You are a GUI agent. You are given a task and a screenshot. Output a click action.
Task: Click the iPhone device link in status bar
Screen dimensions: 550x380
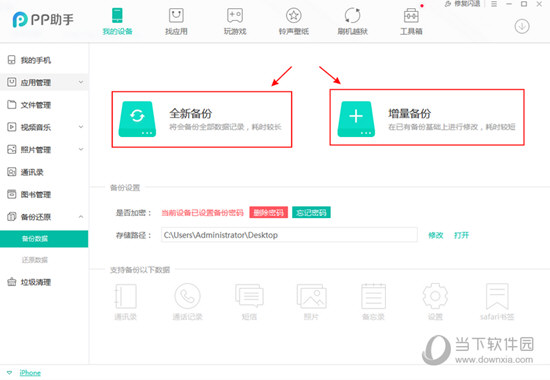pyautogui.click(x=30, y=373)
